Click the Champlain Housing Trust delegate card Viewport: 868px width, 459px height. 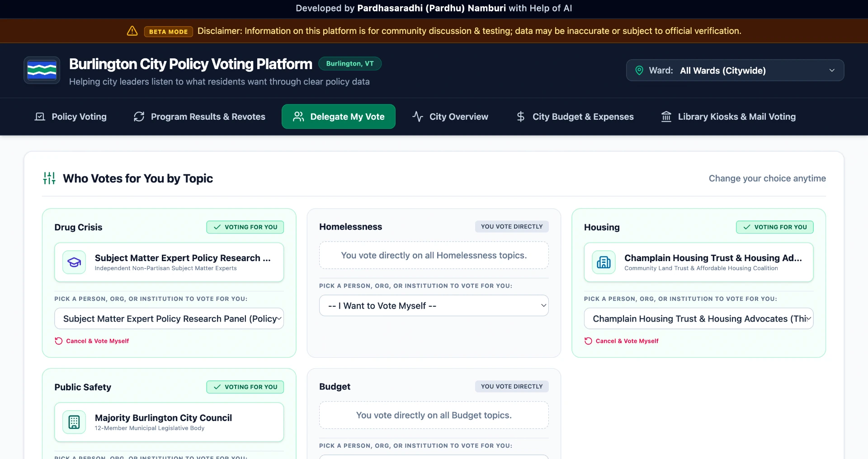tap(698, 262)
